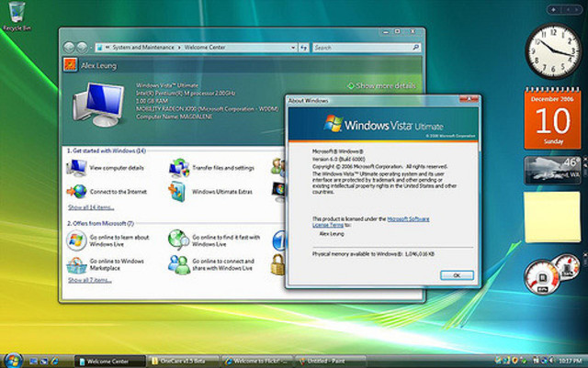Click 'Get started with Windows (14)' heading
Viewport: 588px width, 368px height.
click(x=107, y=151)
